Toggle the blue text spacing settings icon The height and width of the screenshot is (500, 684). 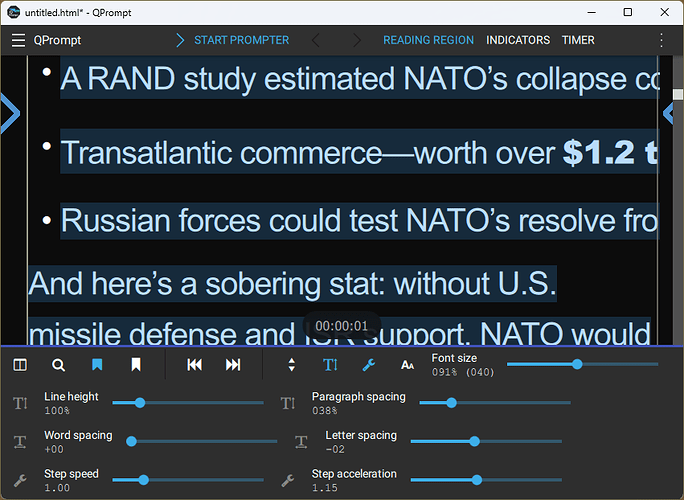(330, 365)
